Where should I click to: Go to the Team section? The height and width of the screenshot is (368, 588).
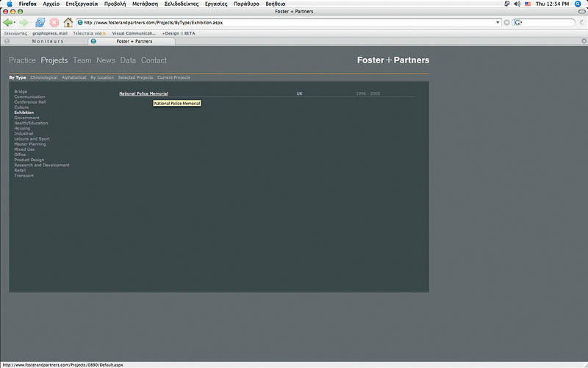82,60
